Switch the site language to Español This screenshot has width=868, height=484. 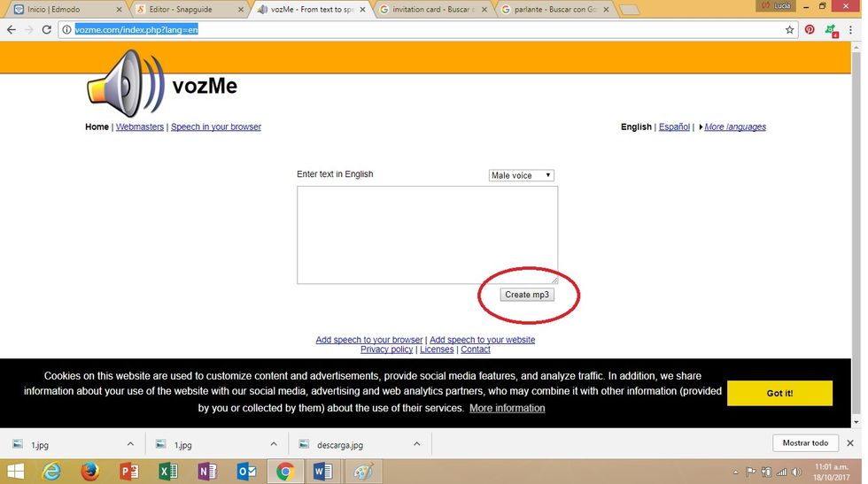(x=674, y=127)
